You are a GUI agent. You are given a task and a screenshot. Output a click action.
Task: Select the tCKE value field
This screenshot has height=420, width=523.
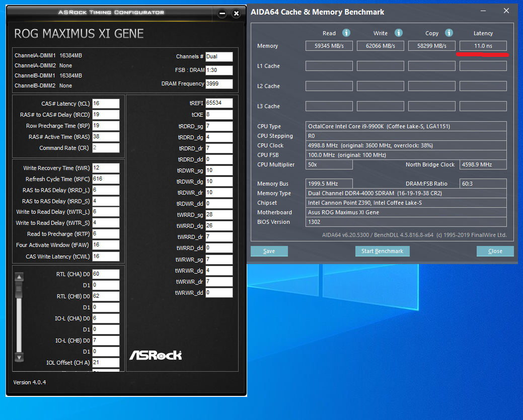click(219, 115)
